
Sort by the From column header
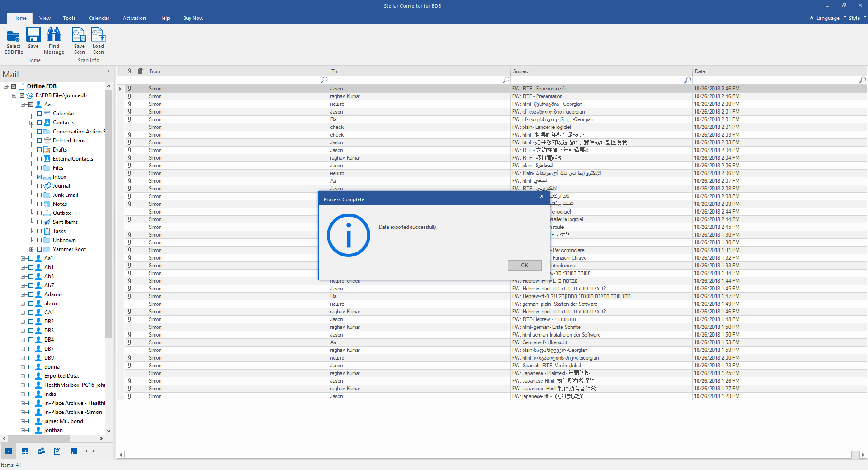coord(238,71)
